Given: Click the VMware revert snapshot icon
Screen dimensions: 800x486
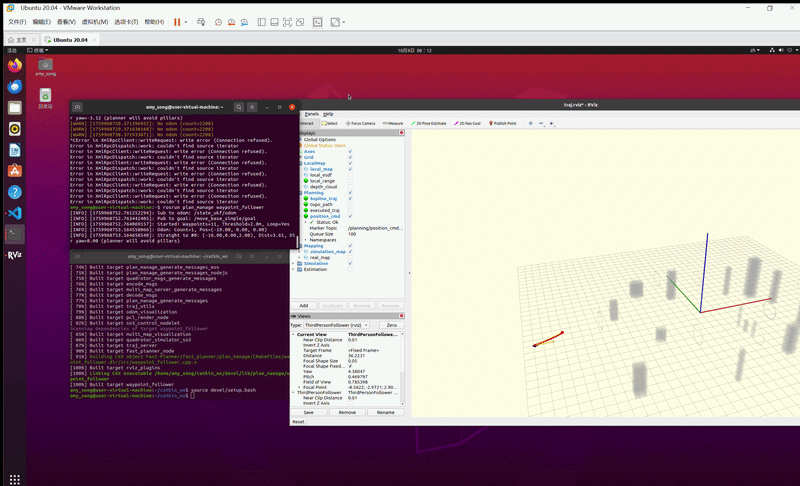Looking at the screenshot, I should (x=231, y=22).
